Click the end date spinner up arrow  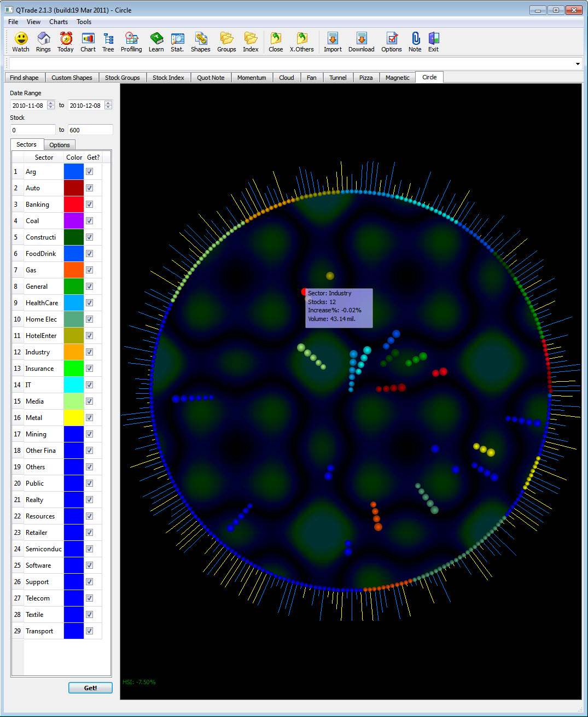click(108, 103)
